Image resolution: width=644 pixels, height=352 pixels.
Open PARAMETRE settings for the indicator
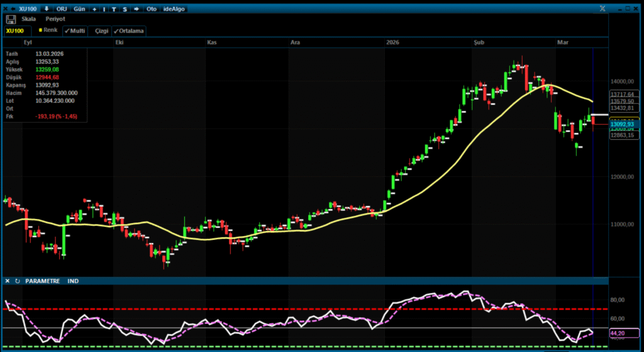tap(42, 281)
